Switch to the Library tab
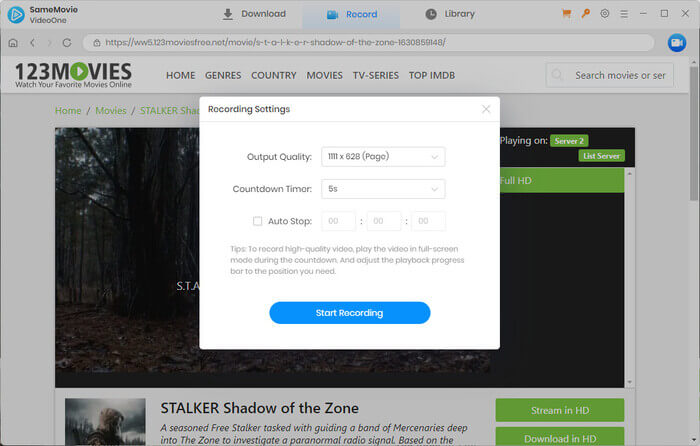700x446 pixels. click(x=450, y=14)
